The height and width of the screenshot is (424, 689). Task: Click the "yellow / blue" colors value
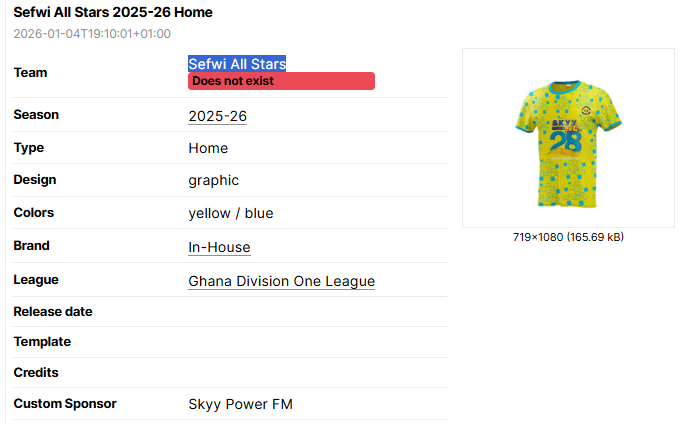click(x=230, y=213)
